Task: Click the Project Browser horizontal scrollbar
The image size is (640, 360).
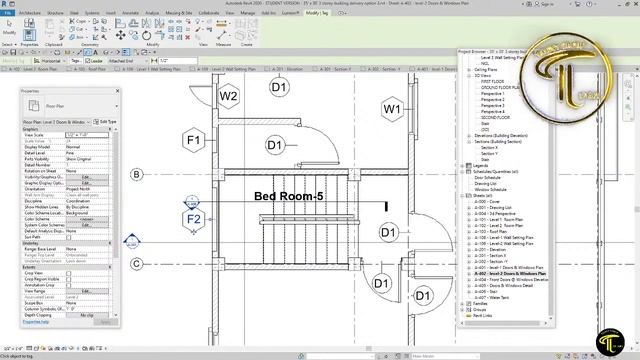Action: tap(502, 323)
